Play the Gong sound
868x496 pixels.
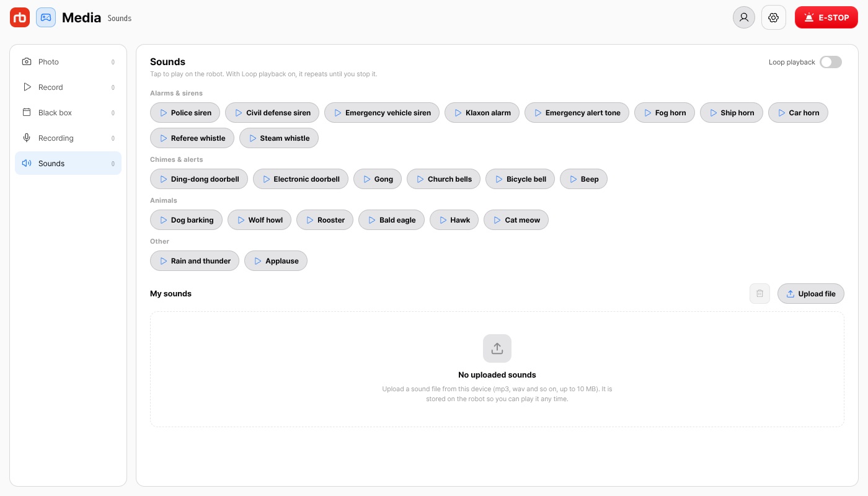(378, 179)
